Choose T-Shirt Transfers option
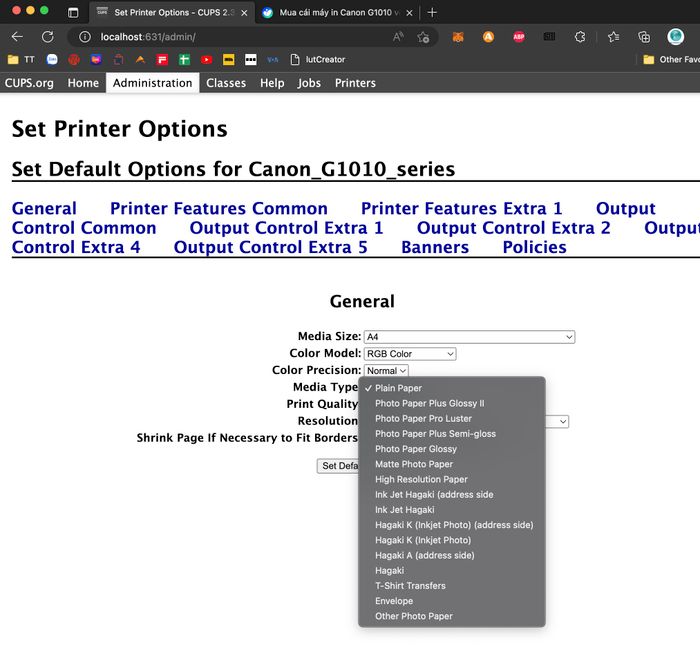Viewport: 700px width, 654px height. click(x=452, y=585)
